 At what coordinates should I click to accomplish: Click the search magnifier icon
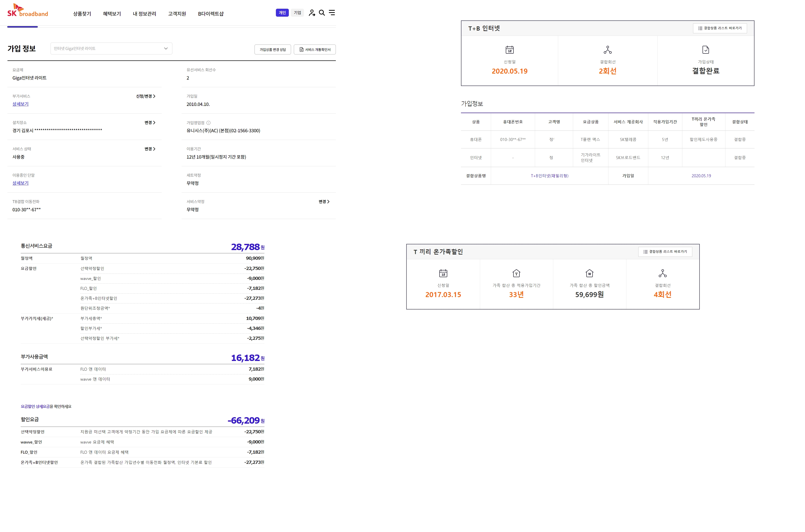tap(321, 13)
